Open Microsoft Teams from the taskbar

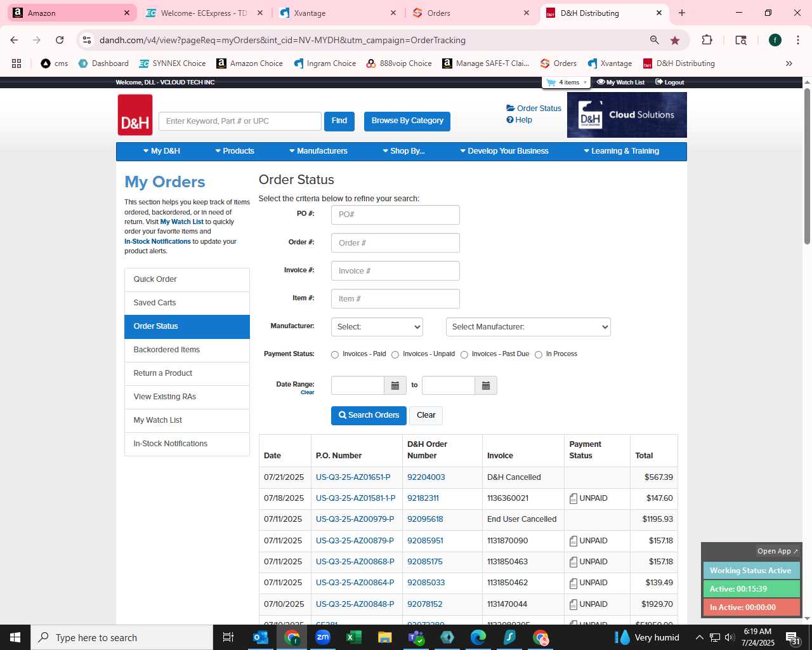point(416,637)
